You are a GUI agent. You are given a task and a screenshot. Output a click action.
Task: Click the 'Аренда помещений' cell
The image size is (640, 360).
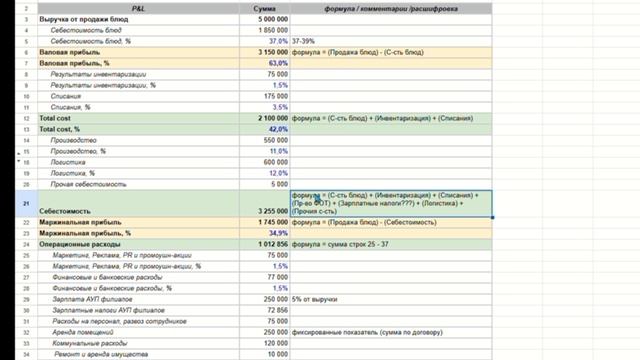[x=138, y=333]
